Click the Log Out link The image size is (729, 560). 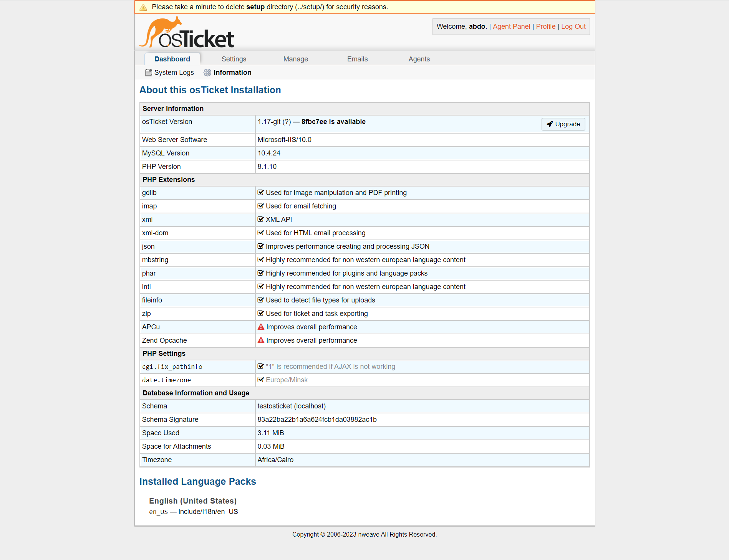pyautogui.click(x=573, y=26)
